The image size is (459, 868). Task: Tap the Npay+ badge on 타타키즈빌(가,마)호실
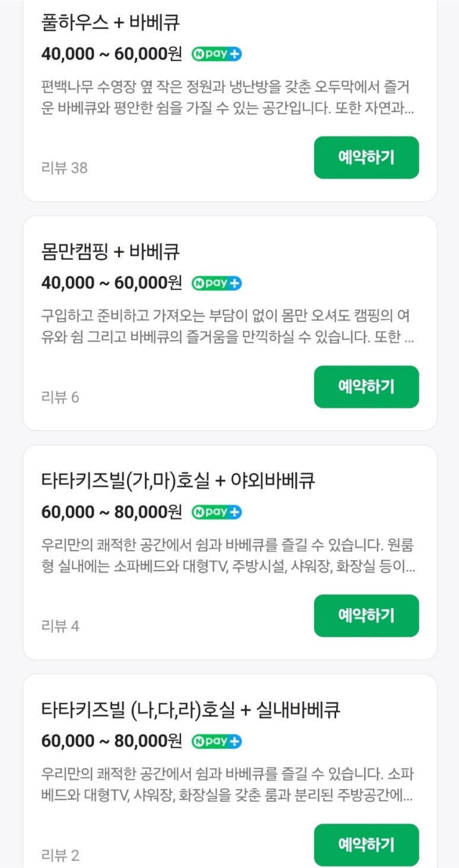click(216, 512)
